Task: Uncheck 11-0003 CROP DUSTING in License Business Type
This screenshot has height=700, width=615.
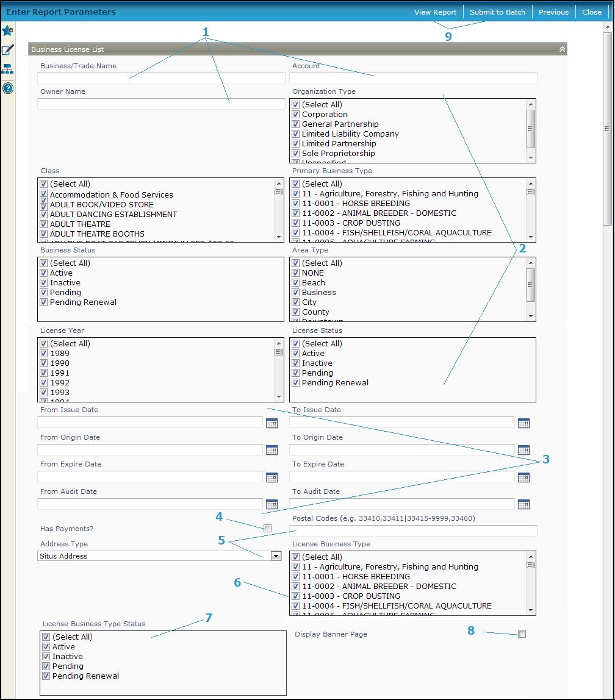Action: click(x=295, y=596)
